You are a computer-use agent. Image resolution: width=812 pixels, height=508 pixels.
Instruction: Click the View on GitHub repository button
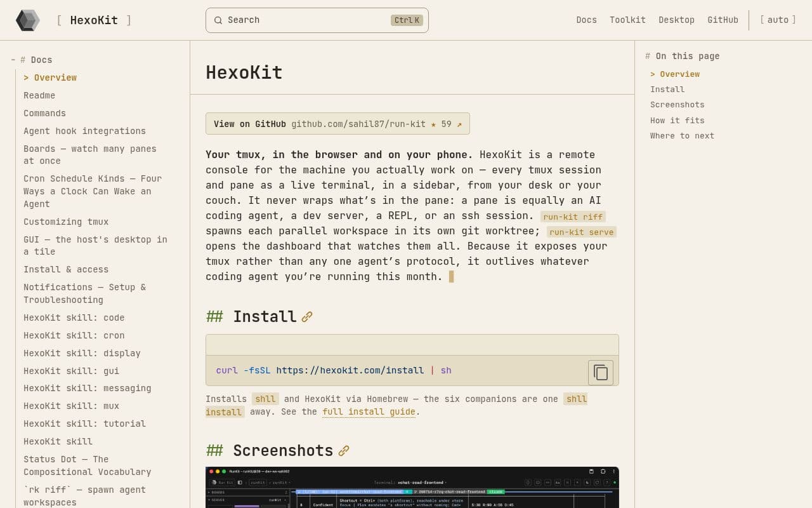(x=337, y=124)
